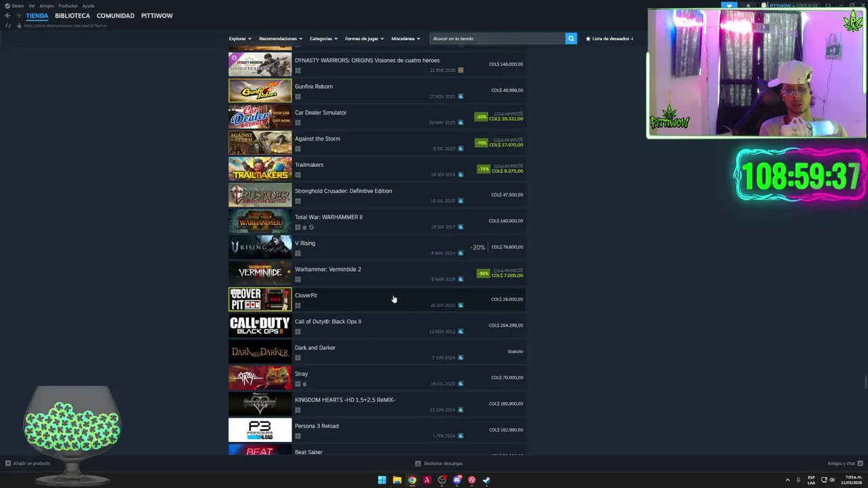Expand the Miscelánea dropdown

tap(406, 39)
